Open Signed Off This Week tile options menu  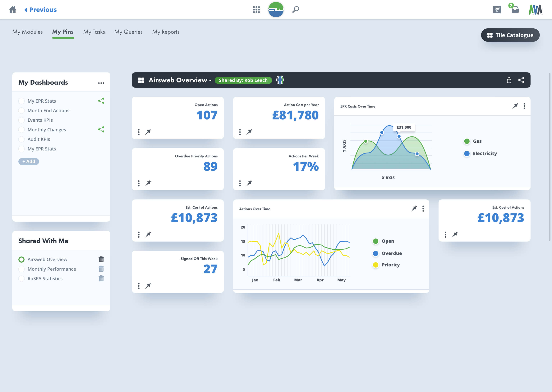click(139, 286)
